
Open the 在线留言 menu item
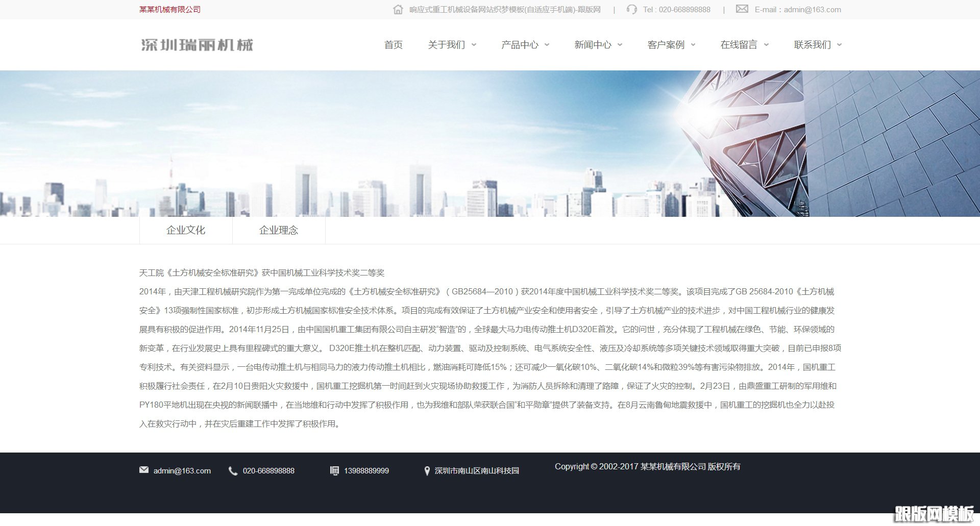(x=740, y=45)
